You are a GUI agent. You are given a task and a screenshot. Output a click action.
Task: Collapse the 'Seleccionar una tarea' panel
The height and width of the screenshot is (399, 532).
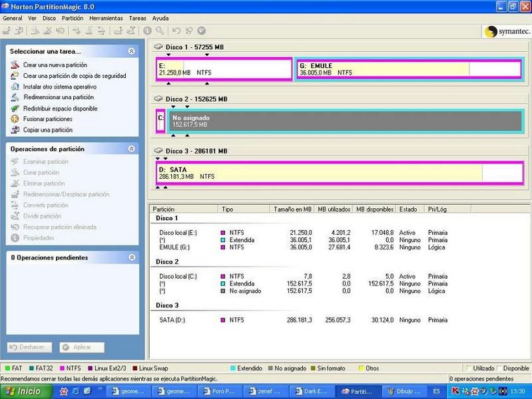pos(131,51)
